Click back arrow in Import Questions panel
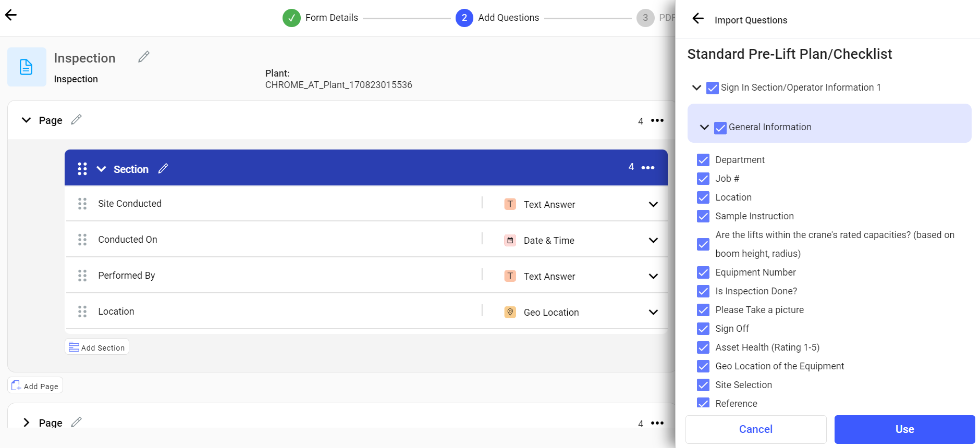980x448 pixels. 698,19
